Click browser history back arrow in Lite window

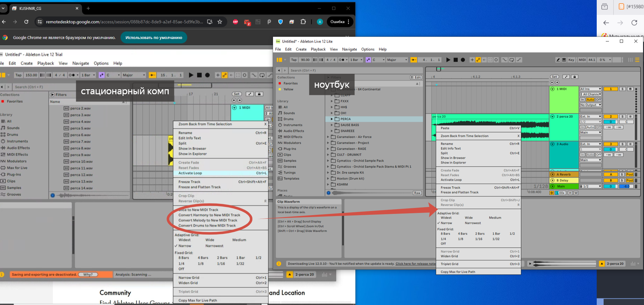point(279,70)
